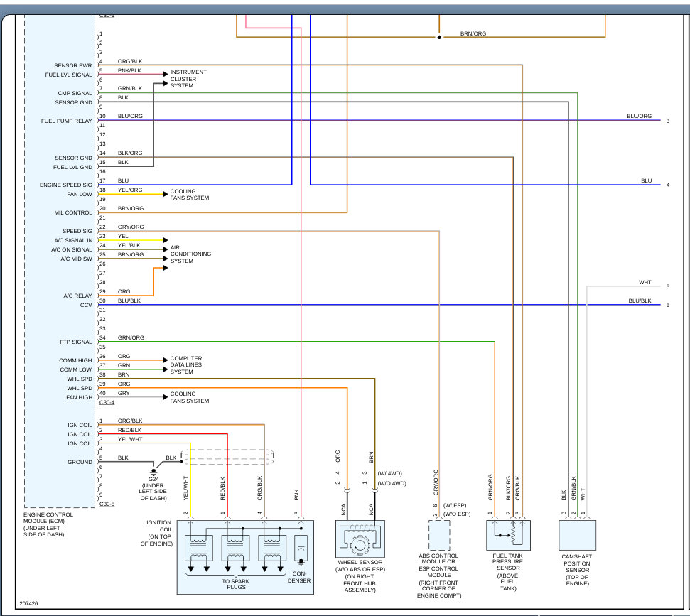Click the SENSOR PWR pin label

(x=73, y=65)
